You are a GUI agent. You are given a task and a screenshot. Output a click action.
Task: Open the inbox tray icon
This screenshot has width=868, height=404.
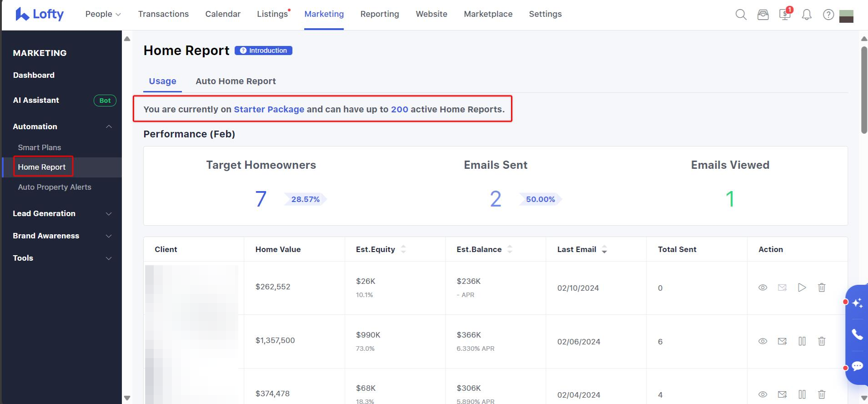tap(763, 15)
